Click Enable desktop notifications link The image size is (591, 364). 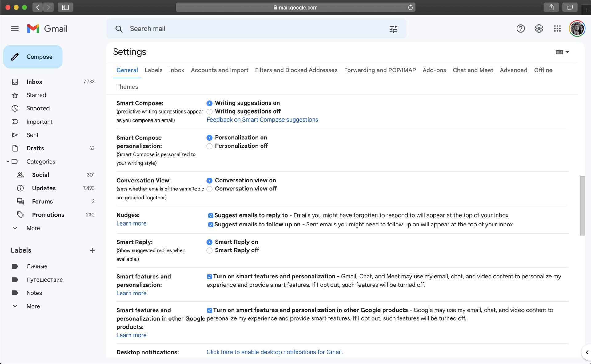[x=274, y=351]
